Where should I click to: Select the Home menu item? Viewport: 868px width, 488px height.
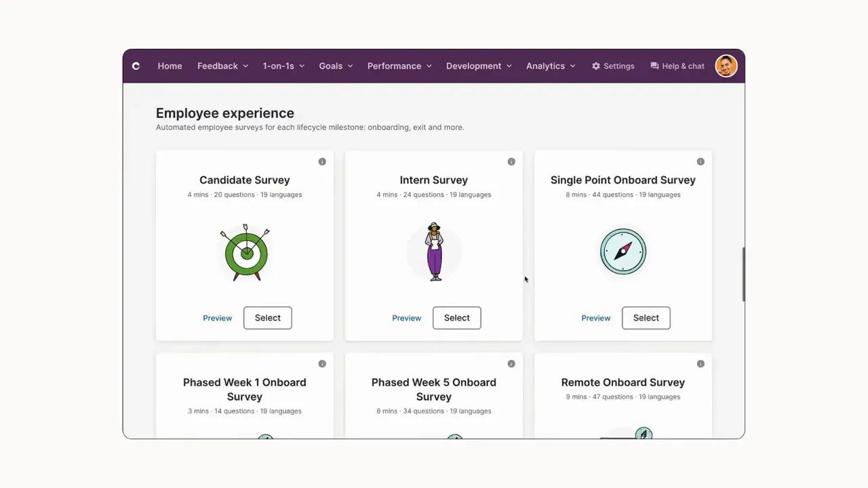[x=170, y=66]
